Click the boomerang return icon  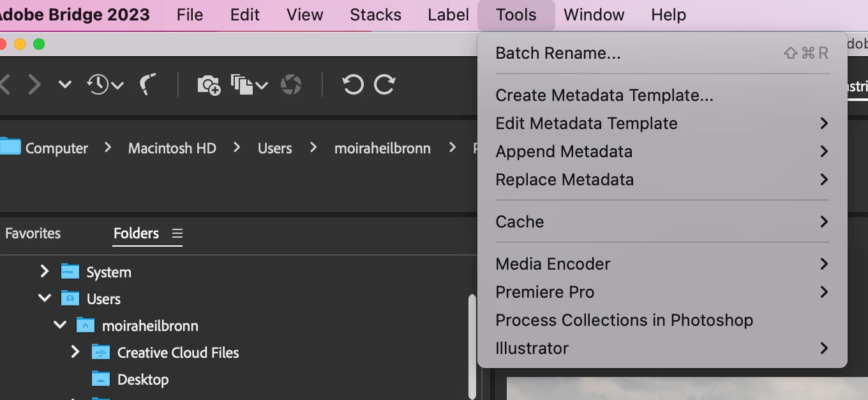(149, 84)
